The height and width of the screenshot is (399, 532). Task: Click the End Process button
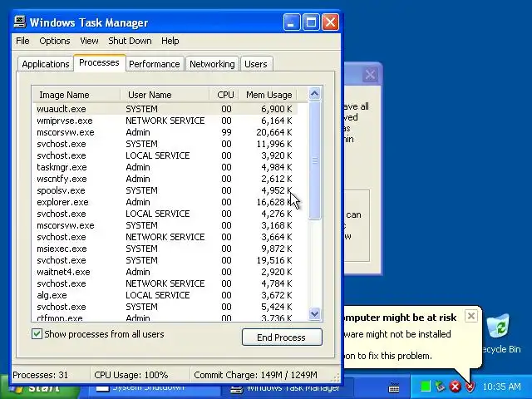point(282,337)
